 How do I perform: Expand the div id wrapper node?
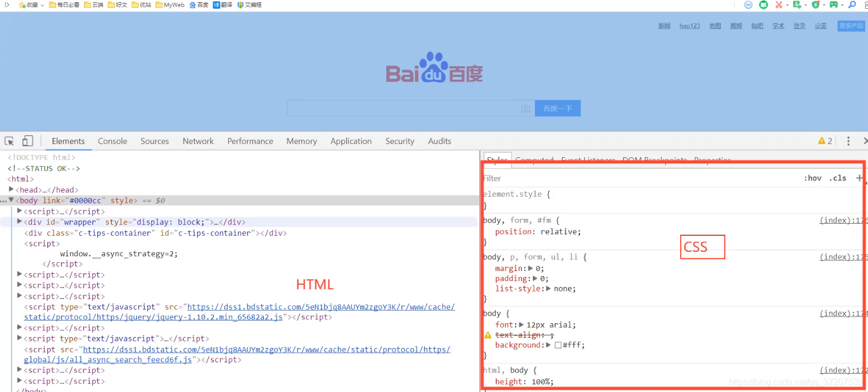(20, 222)
